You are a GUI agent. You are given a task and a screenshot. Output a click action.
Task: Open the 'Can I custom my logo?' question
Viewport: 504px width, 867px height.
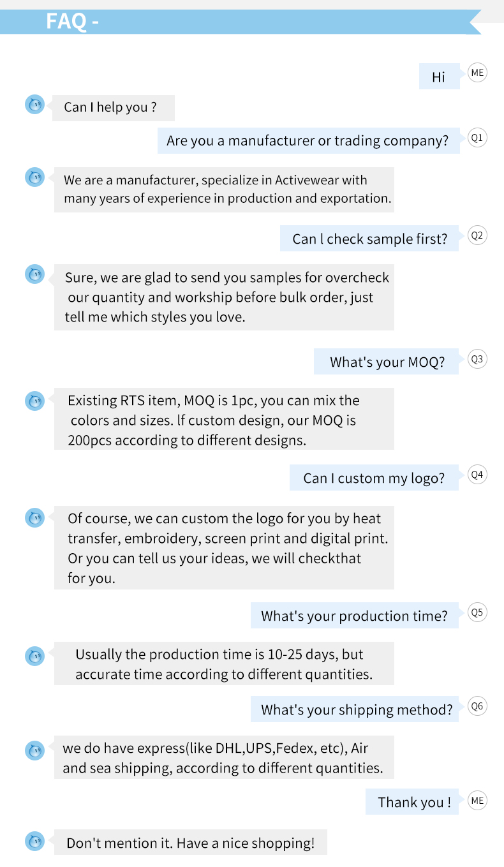point(374,478)
